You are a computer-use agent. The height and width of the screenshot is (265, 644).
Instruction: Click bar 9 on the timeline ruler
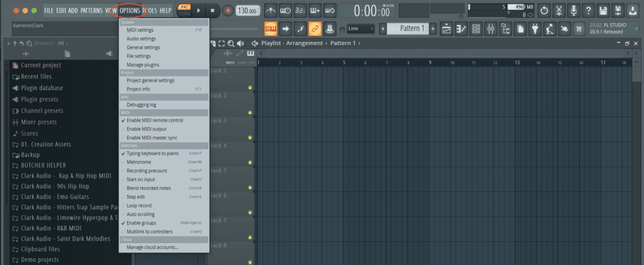tap(430, 63)
